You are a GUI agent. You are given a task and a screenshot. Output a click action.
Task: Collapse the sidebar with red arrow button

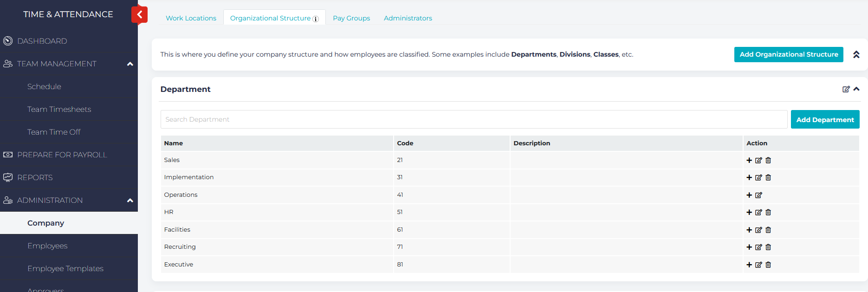(x=139, y=14)
